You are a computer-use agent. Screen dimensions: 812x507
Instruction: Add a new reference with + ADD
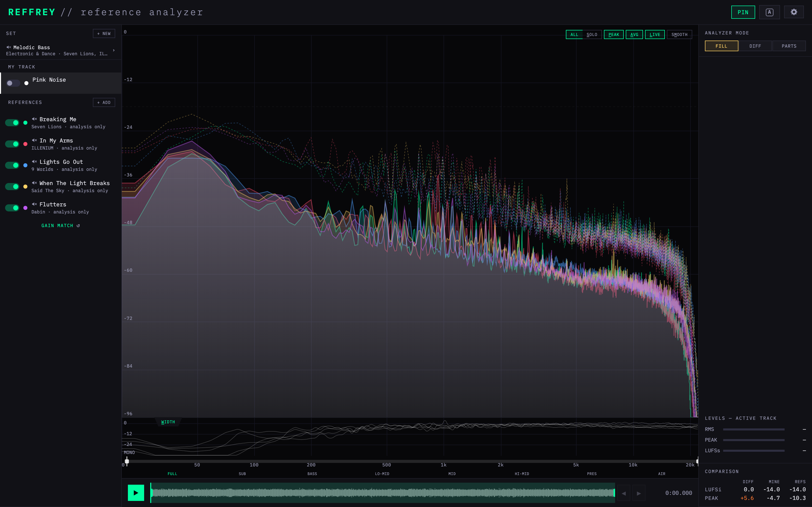click(104, 103)
